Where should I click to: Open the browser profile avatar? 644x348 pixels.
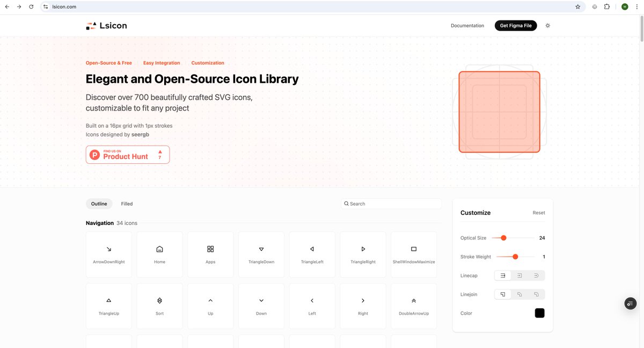click(625, 6)
